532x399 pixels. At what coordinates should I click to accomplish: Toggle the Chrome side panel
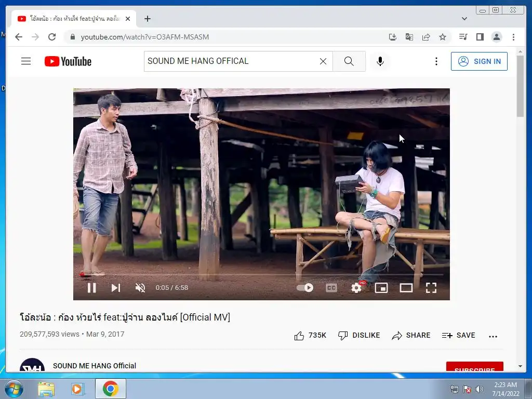click(x=480, y=37)
